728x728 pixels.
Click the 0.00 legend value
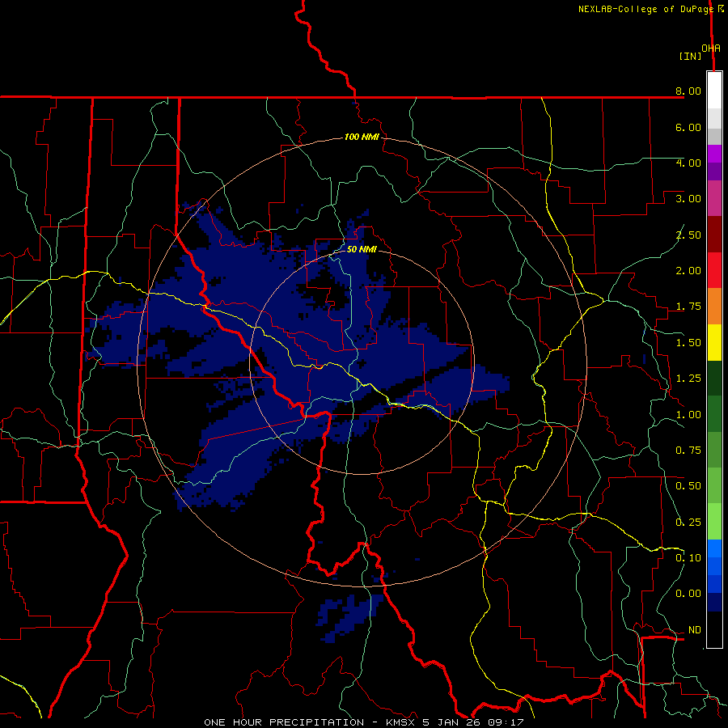pos(688,594)
